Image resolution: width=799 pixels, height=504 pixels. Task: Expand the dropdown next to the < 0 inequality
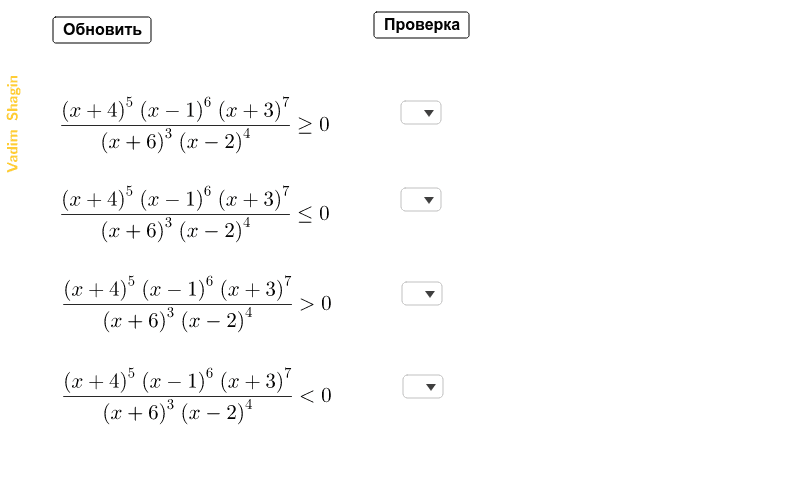point(423,387)
